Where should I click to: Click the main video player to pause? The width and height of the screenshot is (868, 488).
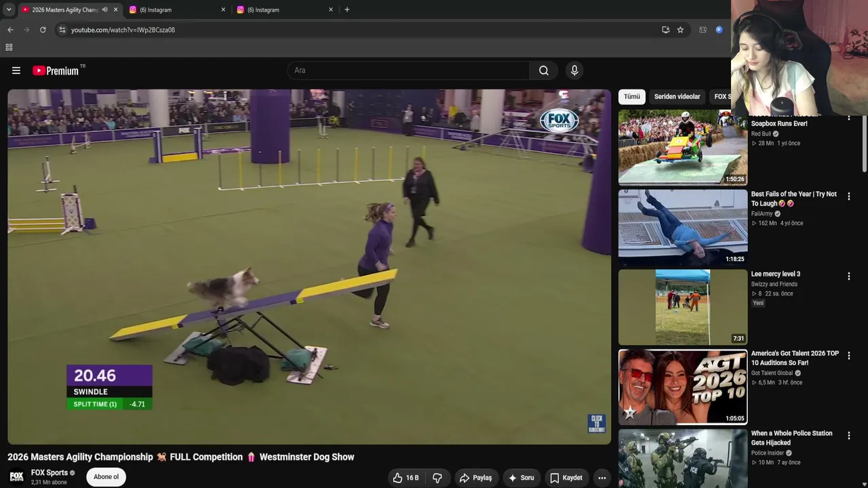[x=309, y=267]
